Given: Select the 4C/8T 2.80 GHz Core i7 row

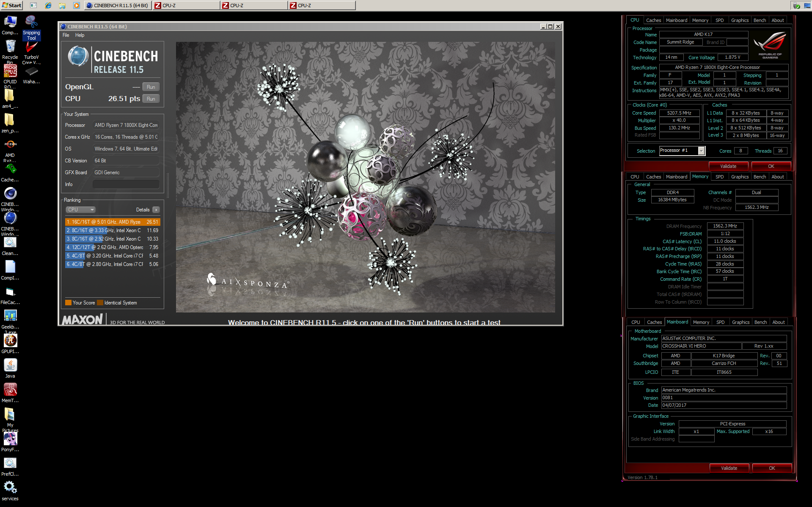Looking at the screenshot, I should [113, 264].
